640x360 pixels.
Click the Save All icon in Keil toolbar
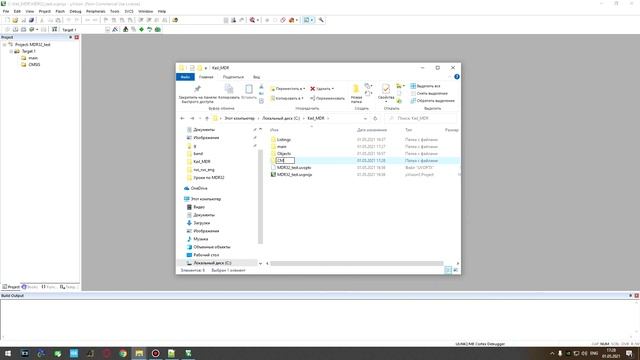pyautogui.click(x=31, y=20)
